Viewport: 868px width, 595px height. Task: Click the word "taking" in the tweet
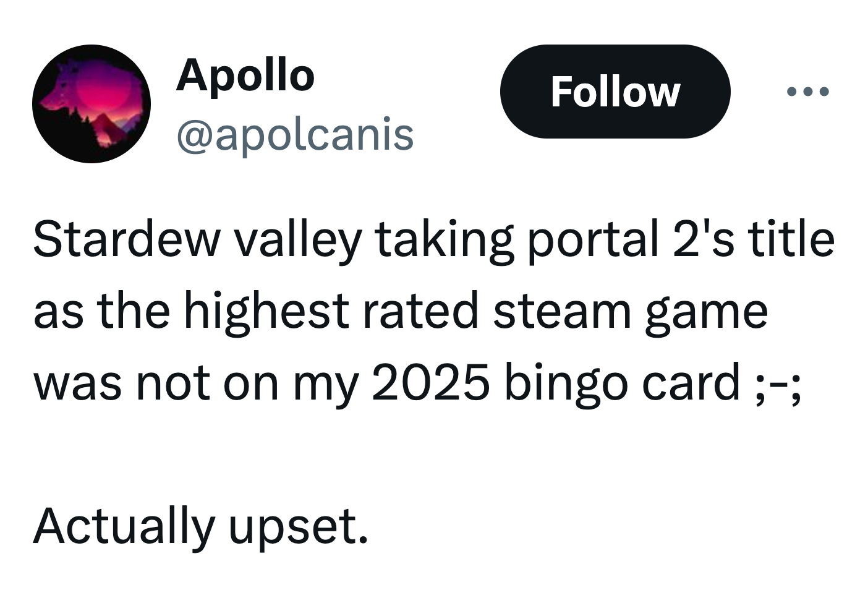(x=444, y=241)
